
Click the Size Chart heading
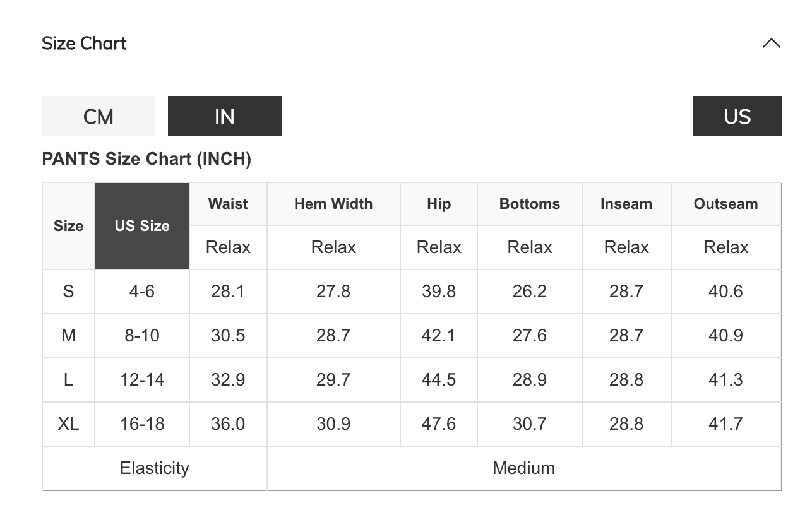click(84, 44)
